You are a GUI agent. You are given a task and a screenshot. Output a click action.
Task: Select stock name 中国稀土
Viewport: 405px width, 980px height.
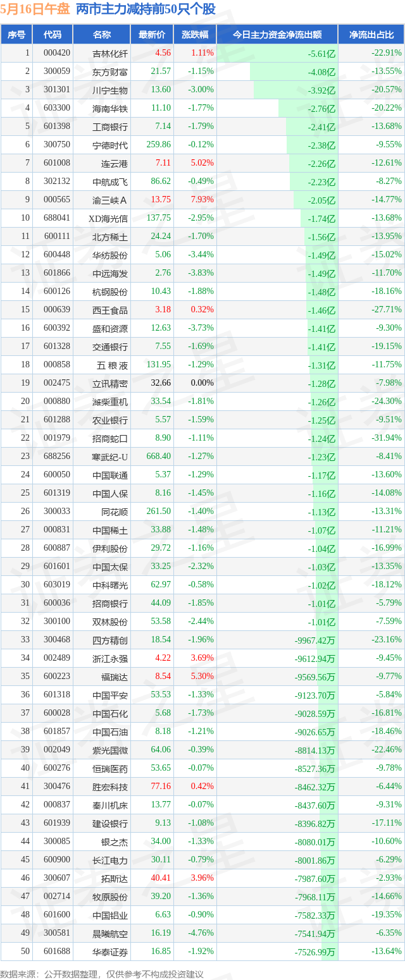110,530
